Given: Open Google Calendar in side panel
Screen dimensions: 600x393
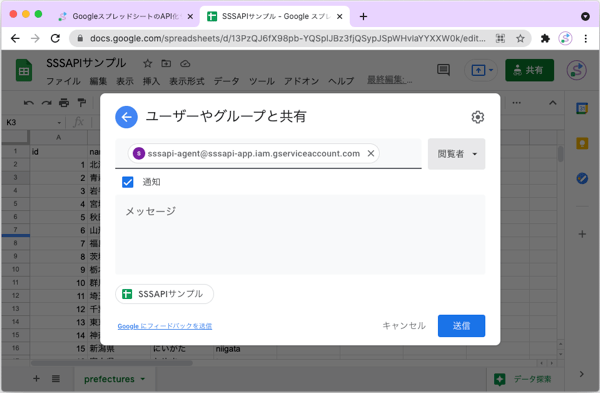Looking at the screenshot, I should pyautogui.click(x=582, y=108).
